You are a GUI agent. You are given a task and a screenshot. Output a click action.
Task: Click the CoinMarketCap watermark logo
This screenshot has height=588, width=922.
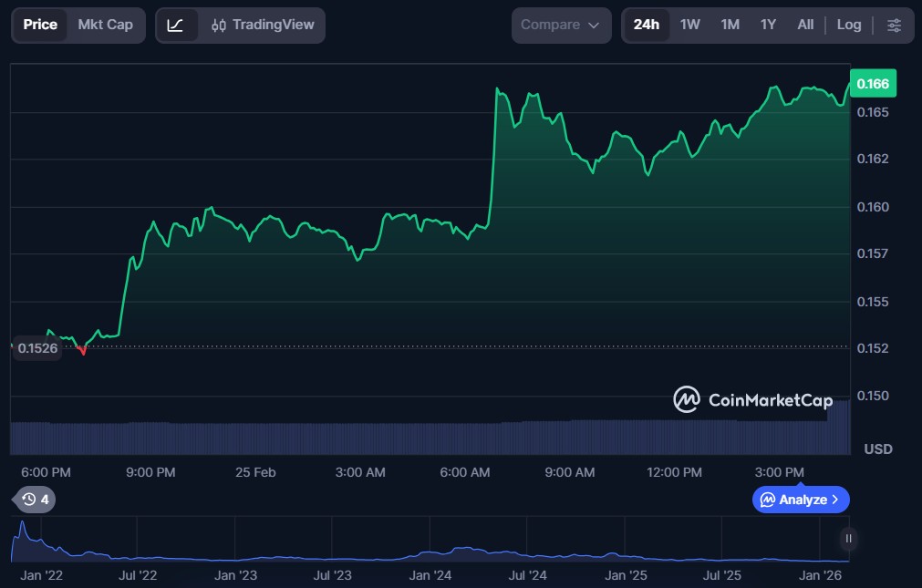[x=686, y=399]
